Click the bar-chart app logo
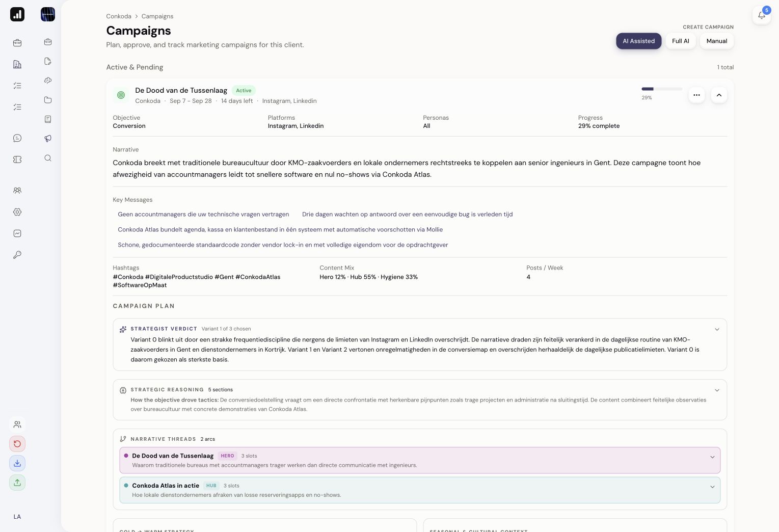Screen dimensions: 779x532 (17, 14)
